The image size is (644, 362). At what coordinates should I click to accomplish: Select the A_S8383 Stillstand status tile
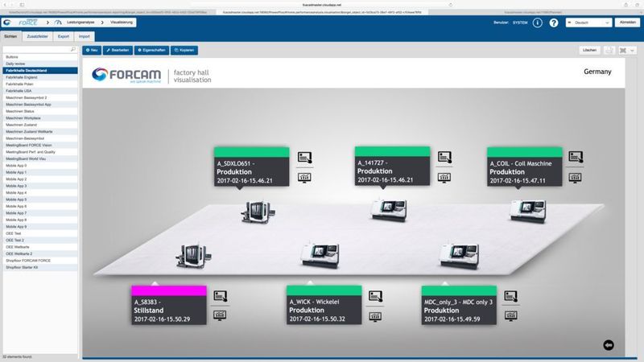click(169, 306)
